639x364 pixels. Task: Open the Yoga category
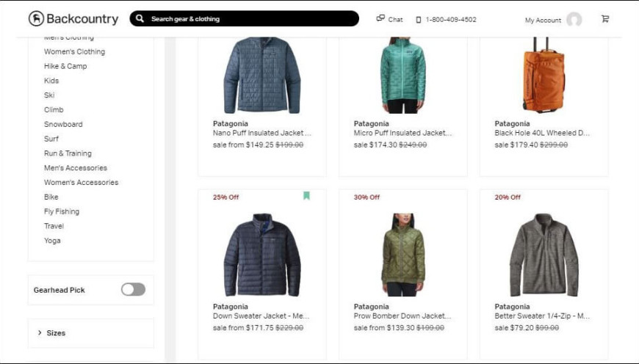click(x=52, y=241)
